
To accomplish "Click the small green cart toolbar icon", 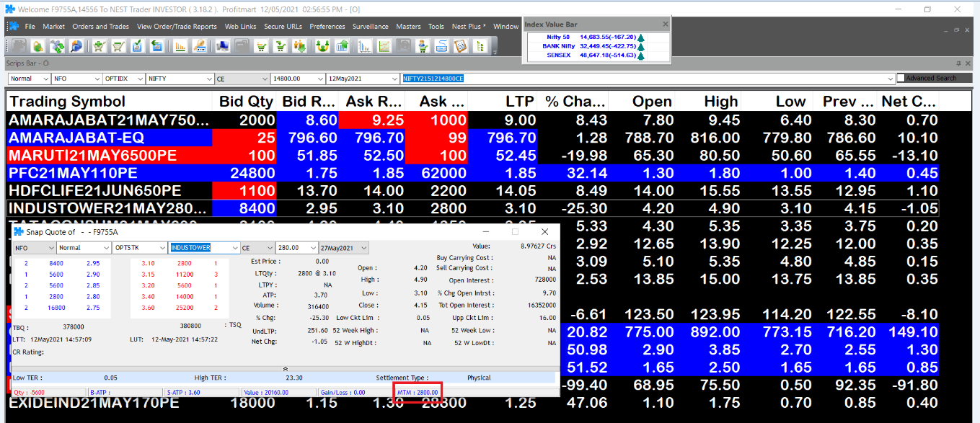I will pos(262,46).
